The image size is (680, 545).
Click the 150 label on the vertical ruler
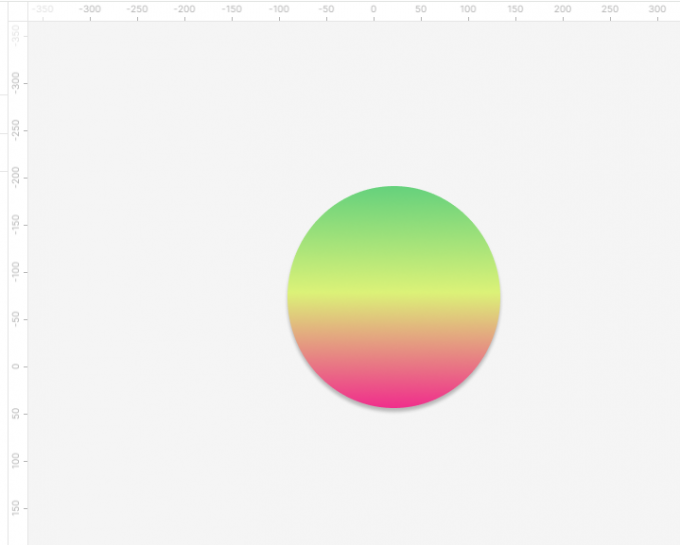[16, 507]
